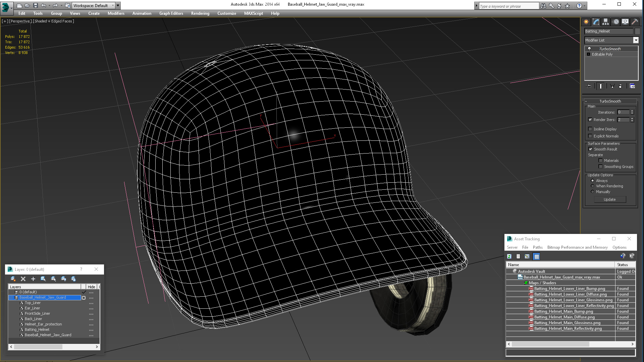
Task: Enable separate by Smoothing Groups checkbox
Action: [600, 167]
